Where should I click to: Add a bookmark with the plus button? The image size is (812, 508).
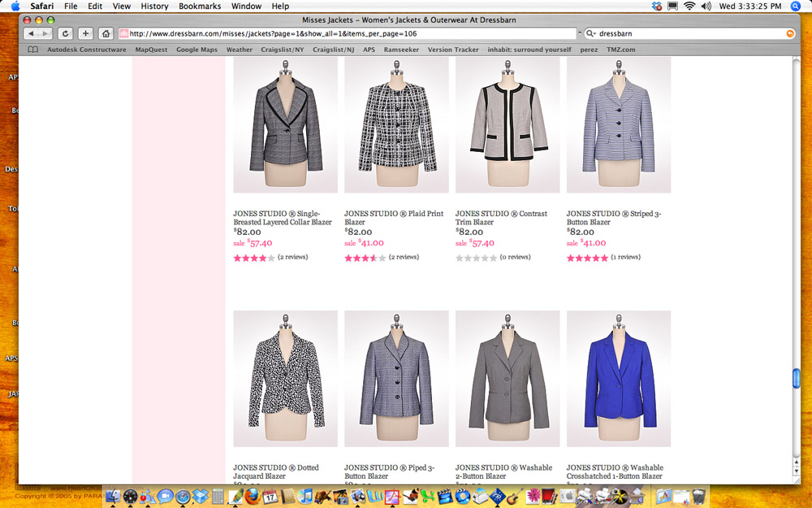click(85, 33)
